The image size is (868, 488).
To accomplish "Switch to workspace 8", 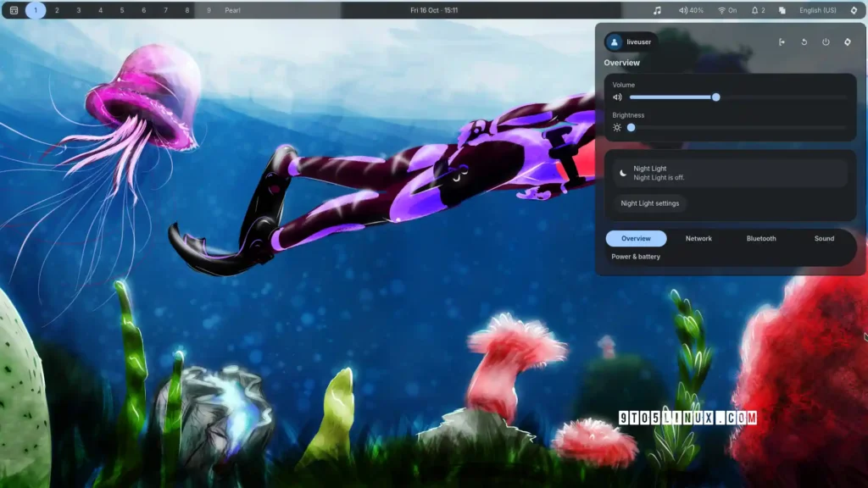I will [x=187, y=10].
